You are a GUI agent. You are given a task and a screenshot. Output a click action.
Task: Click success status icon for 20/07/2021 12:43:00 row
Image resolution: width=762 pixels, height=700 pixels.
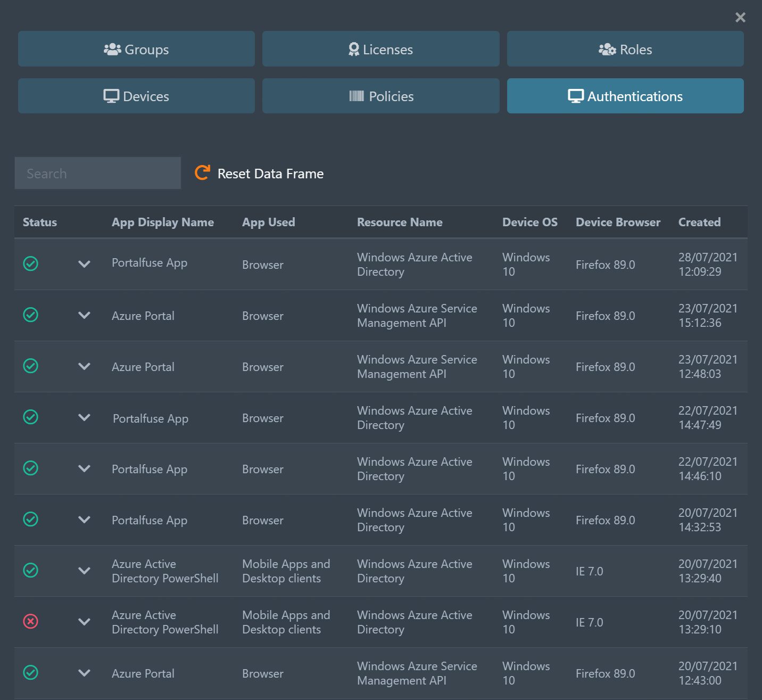(31, 672)
